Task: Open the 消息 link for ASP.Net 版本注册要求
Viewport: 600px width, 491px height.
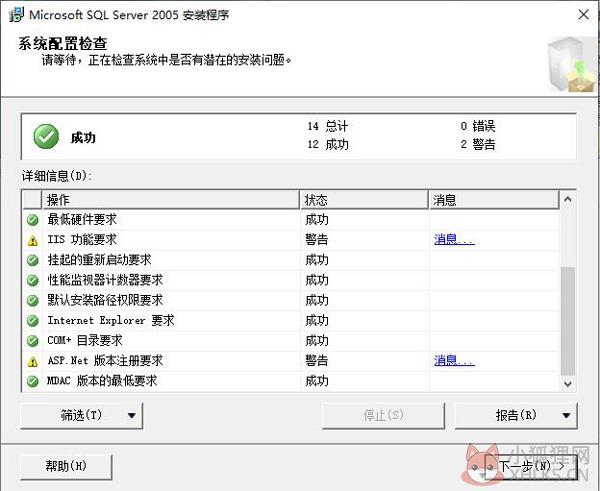Action: [x=454, y=361]
